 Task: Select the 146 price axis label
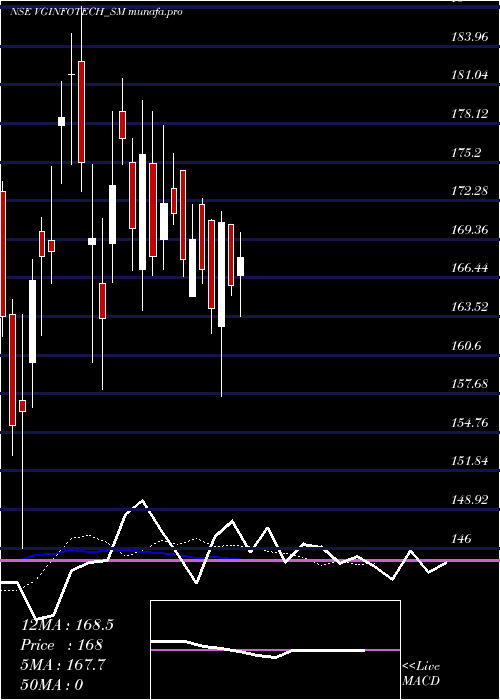[462, 538]
